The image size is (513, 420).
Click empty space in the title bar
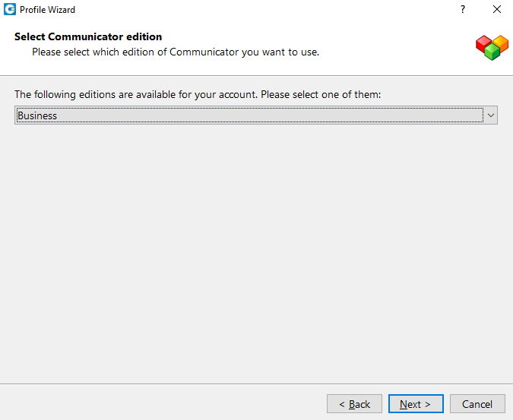pos(261,9)
